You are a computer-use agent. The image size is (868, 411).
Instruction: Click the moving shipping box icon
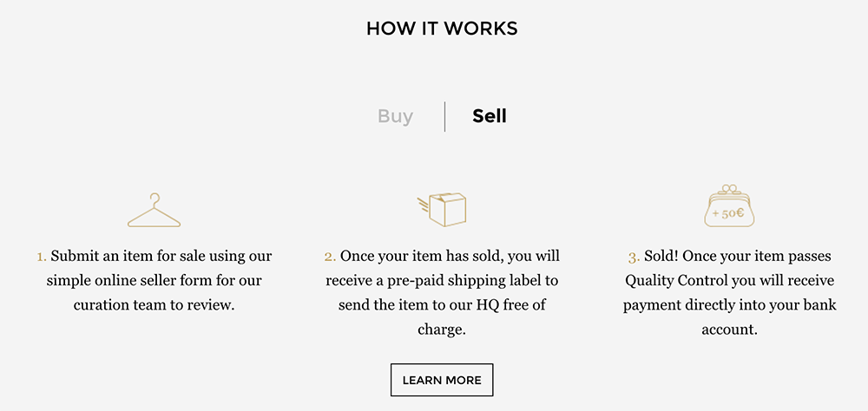[442, 210]
